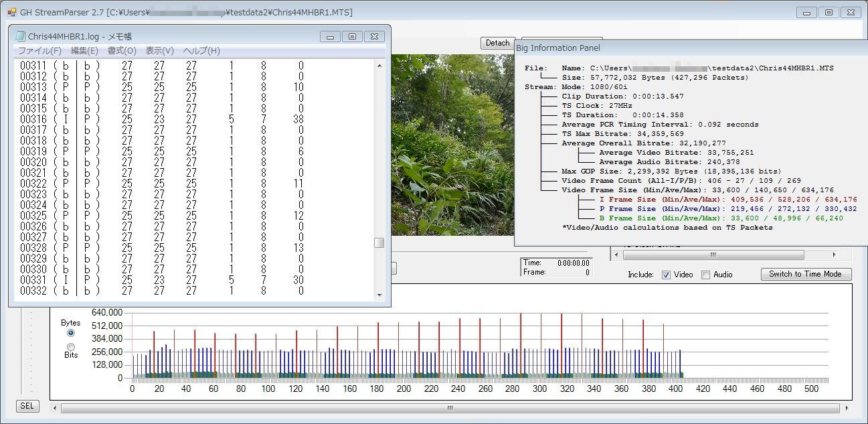Click the Notepad document icon in title bar

click(x=21, y=36)
